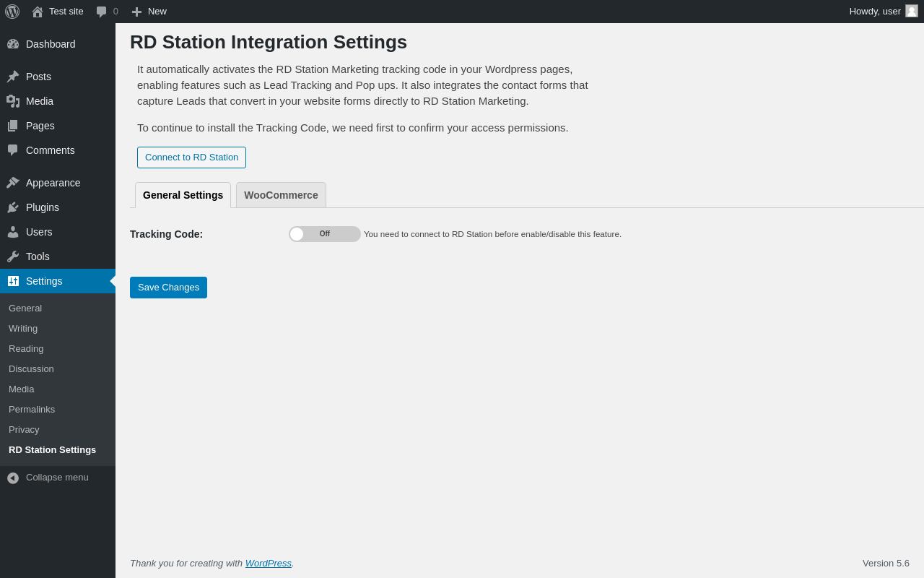Screen dimensions: 924x578
Task: Click the WordPress logo icon
Action: [12, 12]
